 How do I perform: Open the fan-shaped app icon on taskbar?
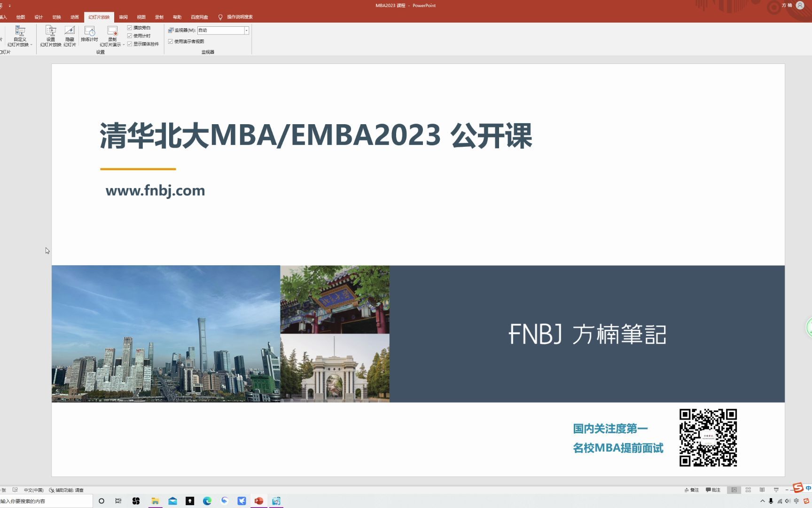pos(136,501)
